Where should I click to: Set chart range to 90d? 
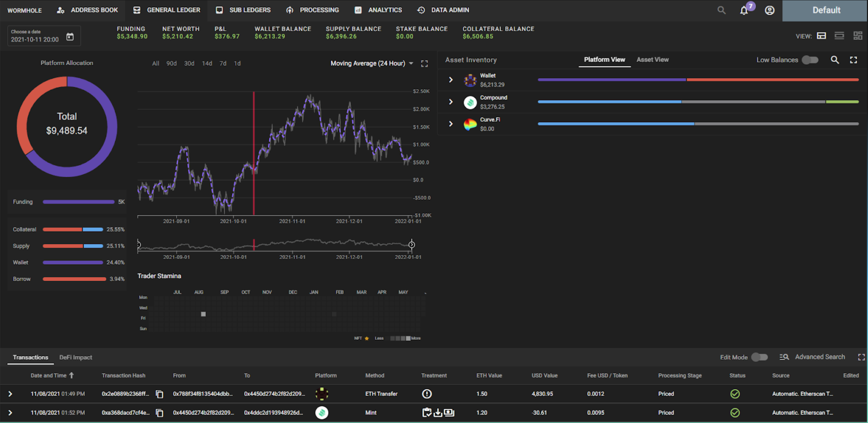click(171, 63)
